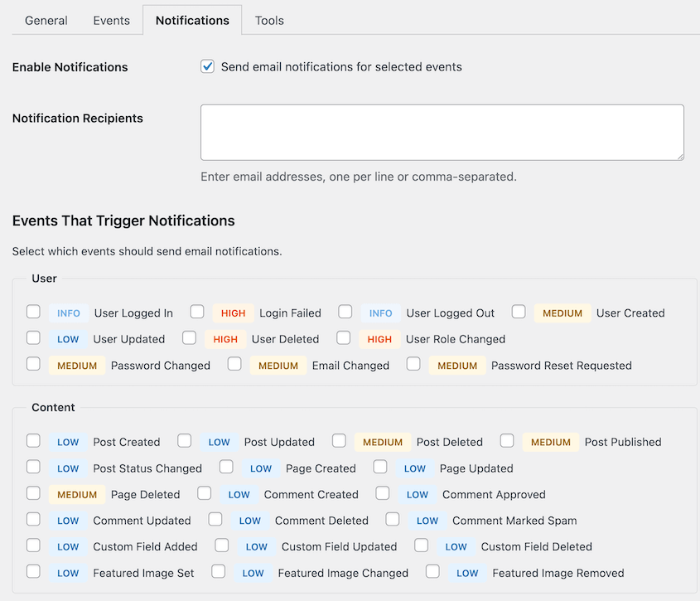Check the Login Failed event

coord(197,312)
